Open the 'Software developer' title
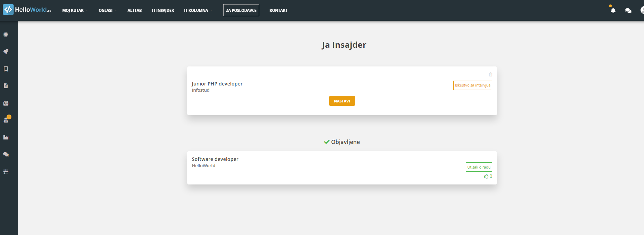The width and height of the screenshot is (644, 235). (x=215, y=159)
